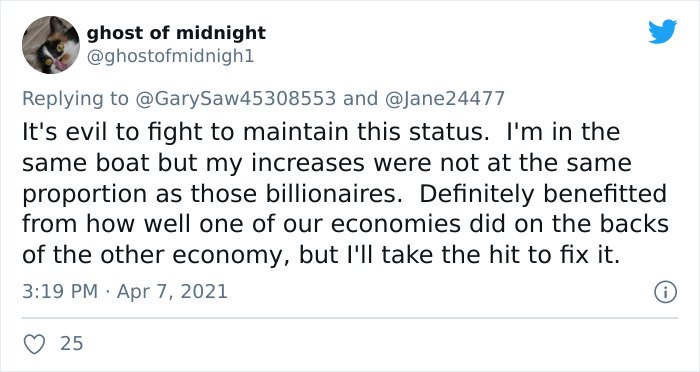Click the 25 likes count
The image size is (700, 372).
coord(72,344)
